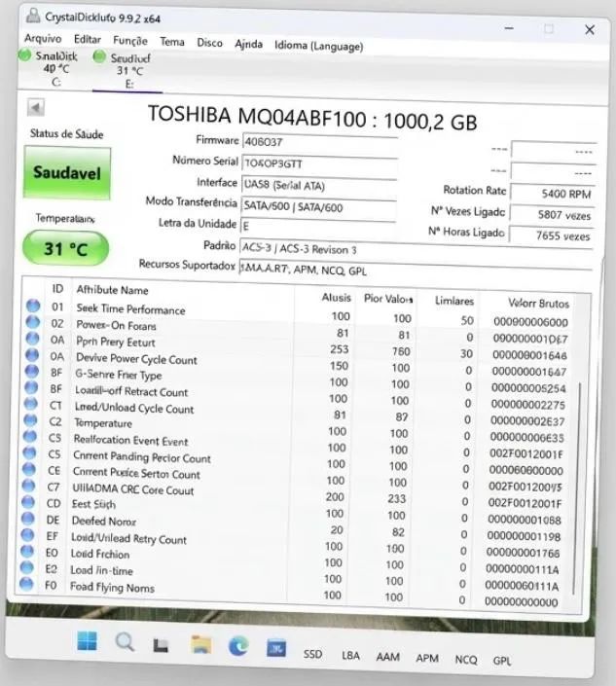Open the Tema menu
The width and height of the screenshot is (616, 686).
tap(172, 42)
